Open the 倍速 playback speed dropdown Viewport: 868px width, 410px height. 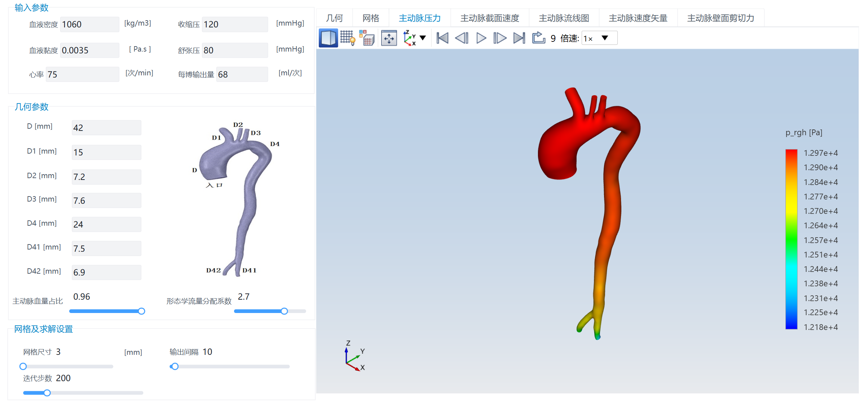[x=599, y=38]
